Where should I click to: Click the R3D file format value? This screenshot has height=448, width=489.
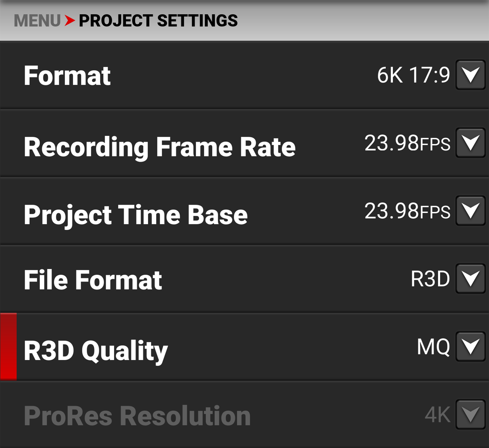[x=430, y=279]
